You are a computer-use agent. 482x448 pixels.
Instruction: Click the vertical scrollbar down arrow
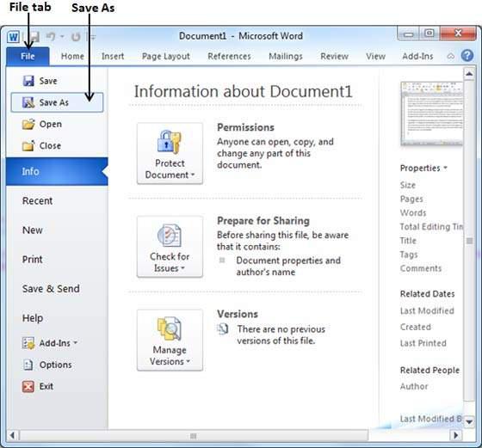(x=469, y=422)
